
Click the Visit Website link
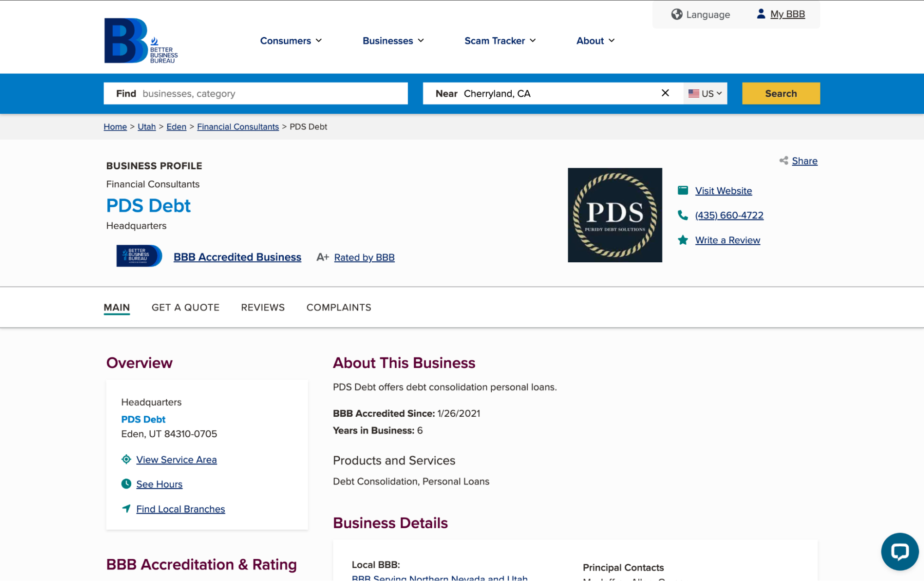pos(723,191)
